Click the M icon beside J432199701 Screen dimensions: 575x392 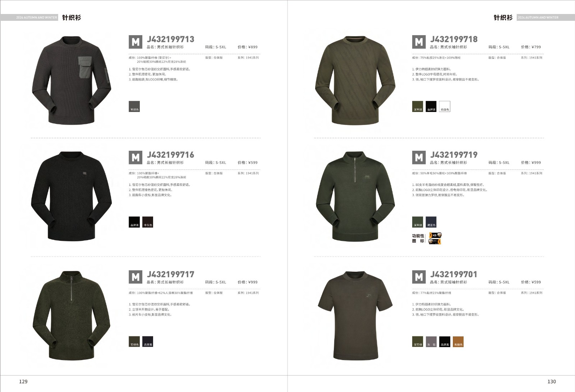pos(419,277)
